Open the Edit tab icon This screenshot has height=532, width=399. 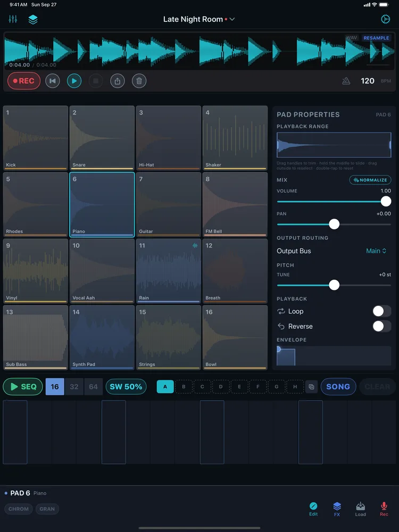pyautogui.click(x=313, y=509)
